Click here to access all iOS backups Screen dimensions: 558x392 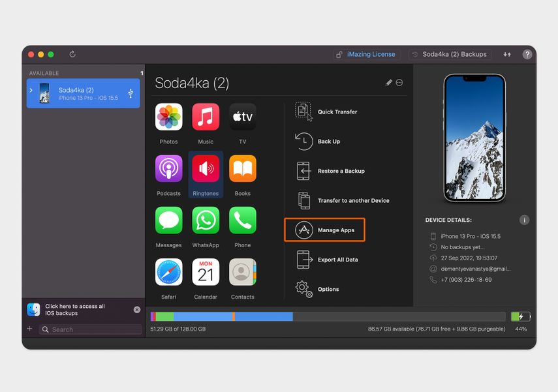pyautogui.click(x=75, y=309)
